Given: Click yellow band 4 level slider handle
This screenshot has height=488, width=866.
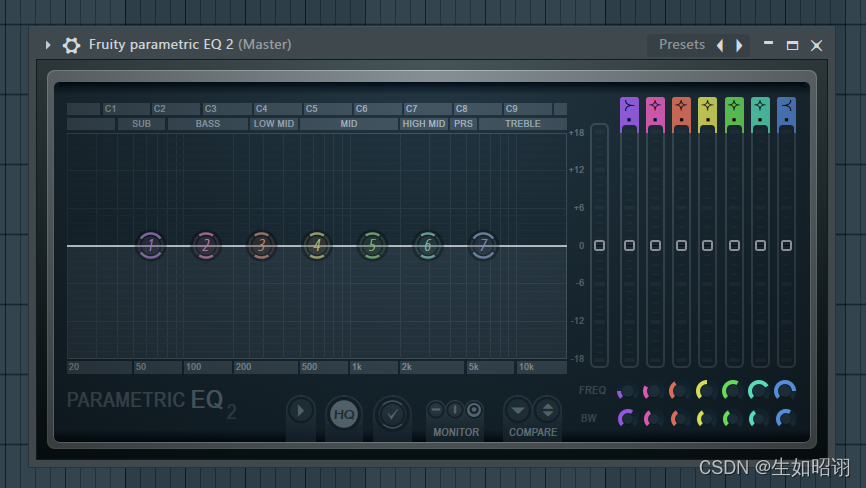Looking at the screenshot, I should 707,245.
